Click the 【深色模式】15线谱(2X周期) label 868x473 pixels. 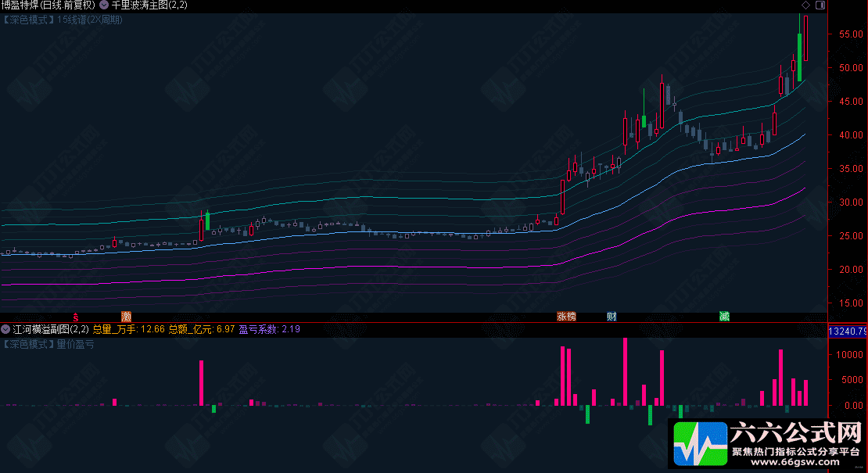pos(62,20)
